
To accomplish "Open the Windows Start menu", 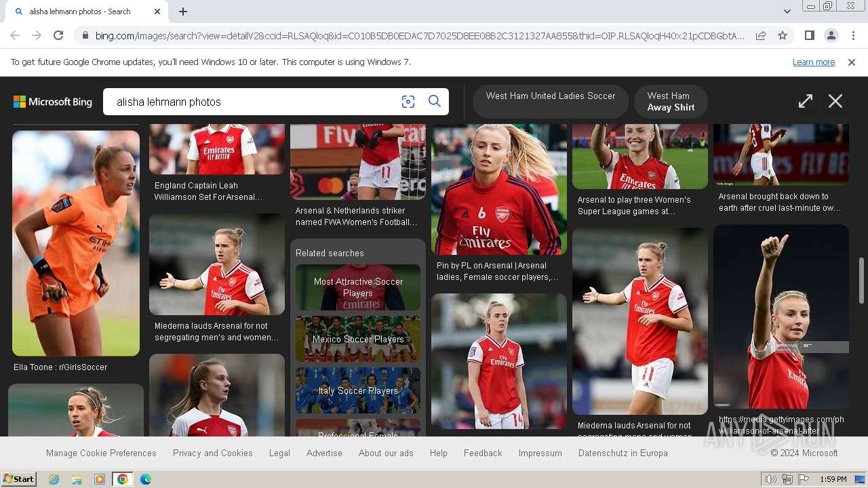I will 19,479.
